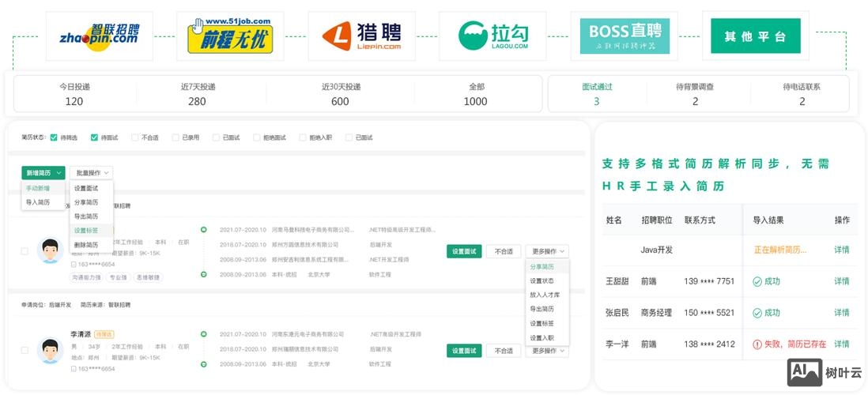Click 设置面试 button in 李清源's row

[x=464, y=351]
